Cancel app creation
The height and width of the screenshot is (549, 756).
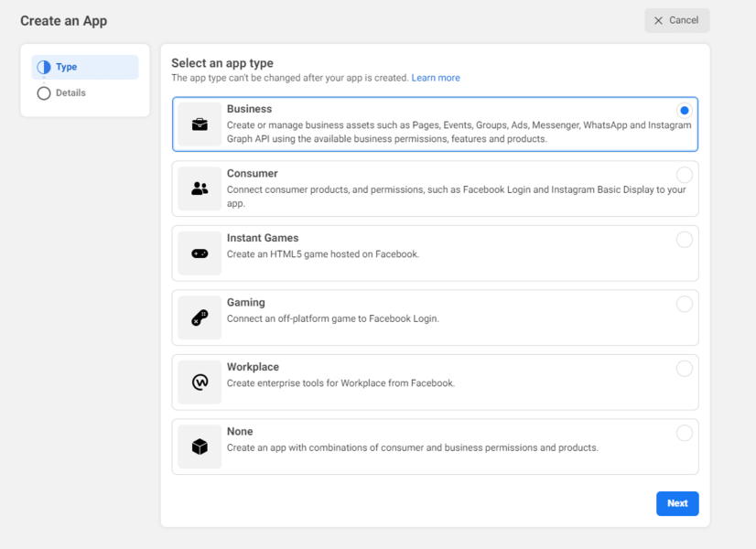[x=676, y=20]
